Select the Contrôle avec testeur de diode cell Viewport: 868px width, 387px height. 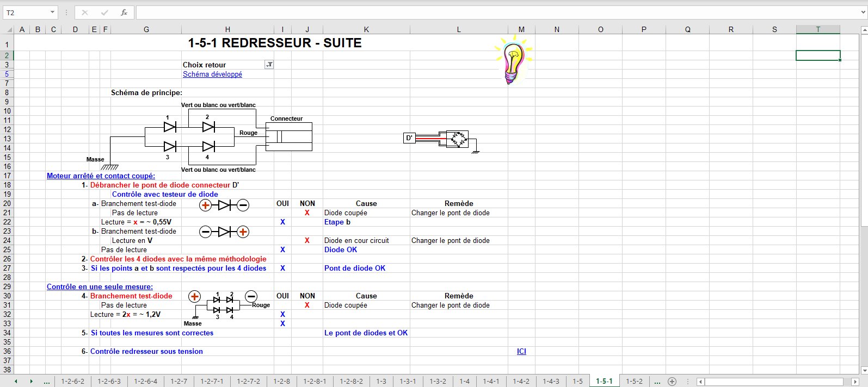tap(165, 195)
